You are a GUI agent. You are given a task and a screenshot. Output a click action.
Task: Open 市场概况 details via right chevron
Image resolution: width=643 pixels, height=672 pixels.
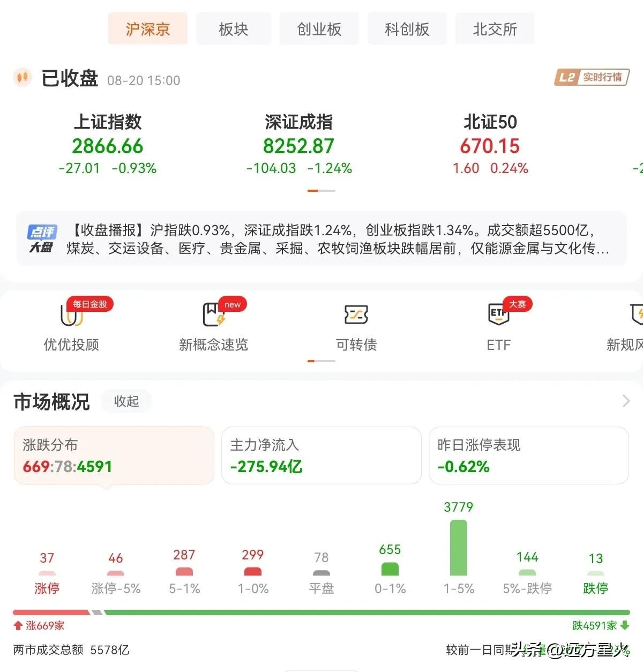(626, 401)
